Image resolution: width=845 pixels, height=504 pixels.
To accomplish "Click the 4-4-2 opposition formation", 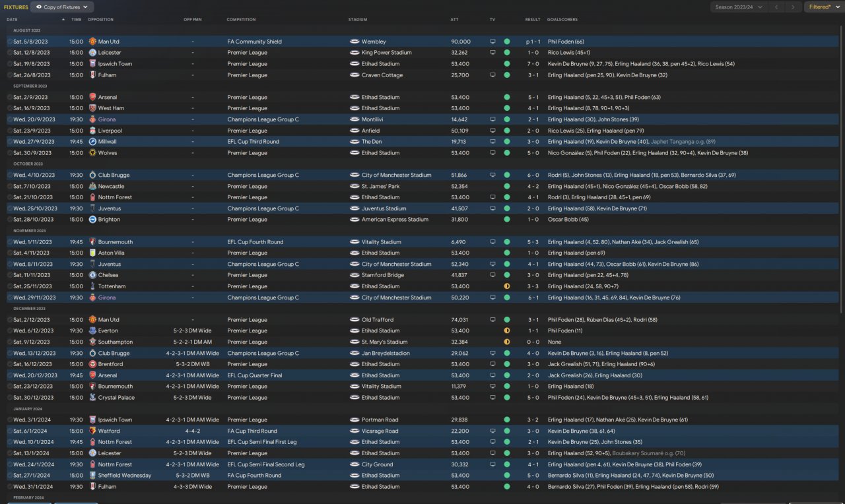I will pyautogui.click(x=193, y=431).
